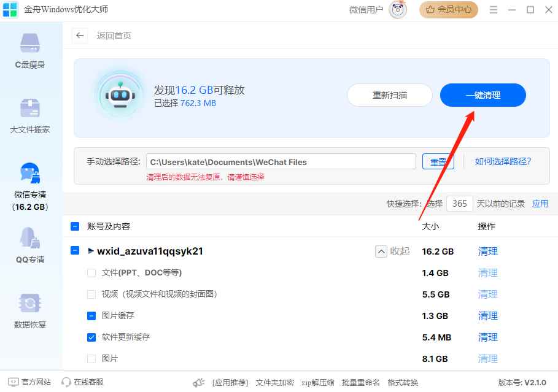Click the 一键清理 one-click clean button
558x392 pixels.
483,95
